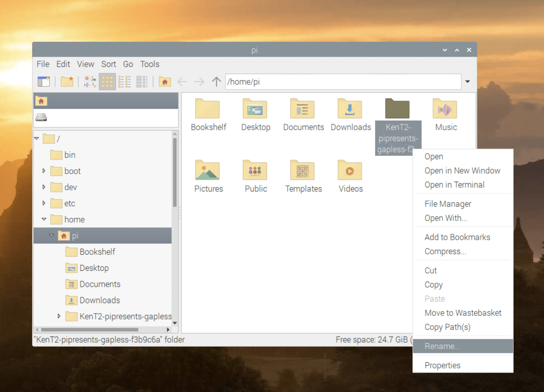This screenshot has height=392, width=544.
Task: Click the /home/pi path field
Action: pos(343,82)
